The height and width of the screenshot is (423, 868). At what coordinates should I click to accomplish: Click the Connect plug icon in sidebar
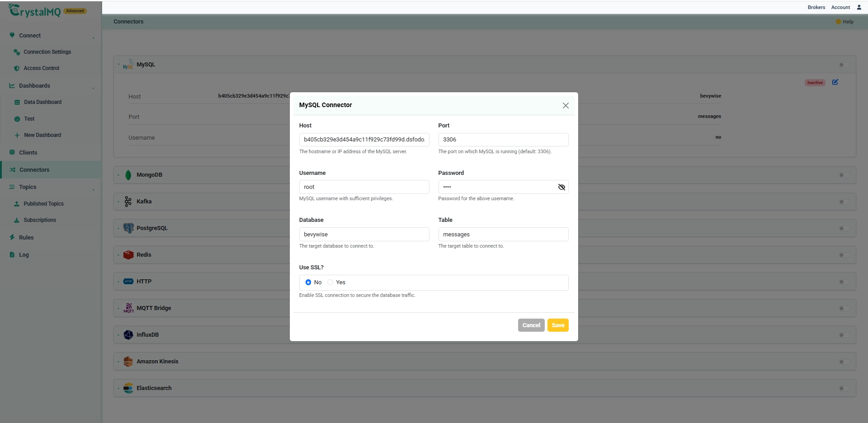(12, 35)
